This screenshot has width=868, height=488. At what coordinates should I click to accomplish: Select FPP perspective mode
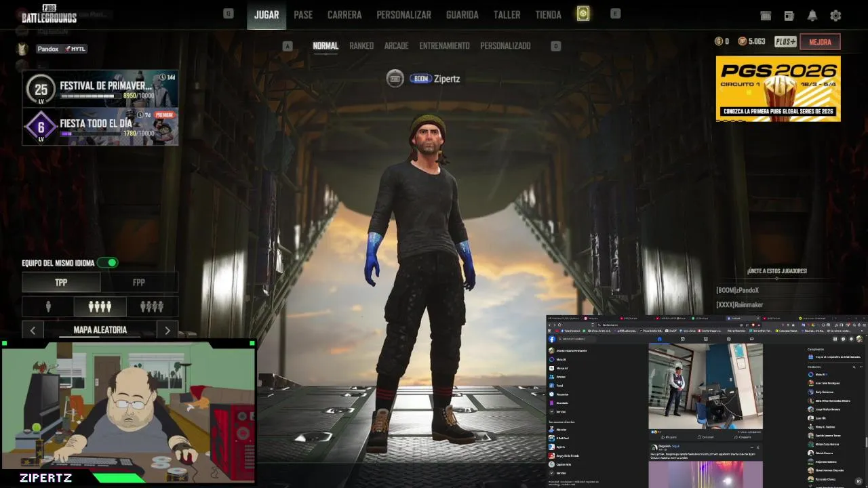pyautogui.click(x=139, y=283)
